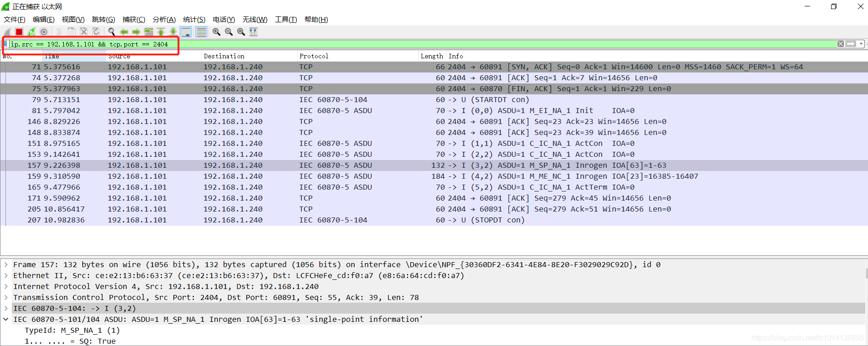Jump to the first packet icon

tap(161, 32)
